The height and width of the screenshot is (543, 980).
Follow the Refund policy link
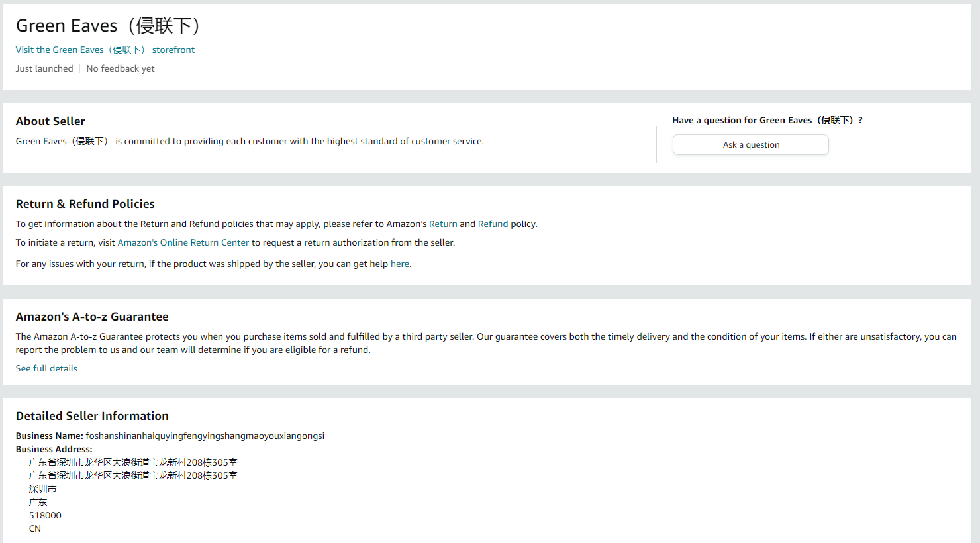pyautogui.click(x=493, y=224)
